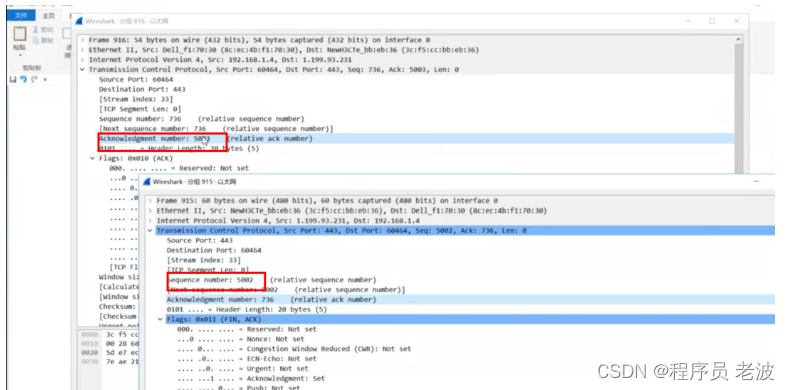Click the Save floppy disk icon
The height and width of the screenshot is (390, 790).
tap(13, 80)
